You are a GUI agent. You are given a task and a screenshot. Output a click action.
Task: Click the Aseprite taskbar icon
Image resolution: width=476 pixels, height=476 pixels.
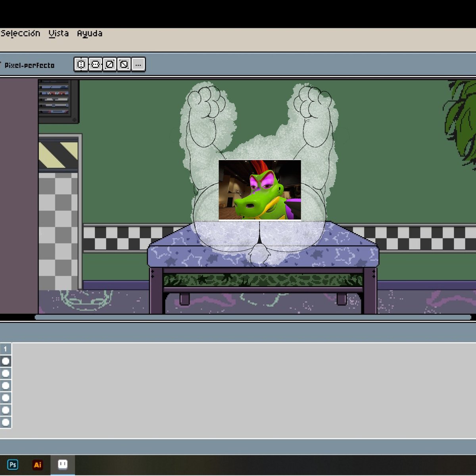click(x=63, y=464)
